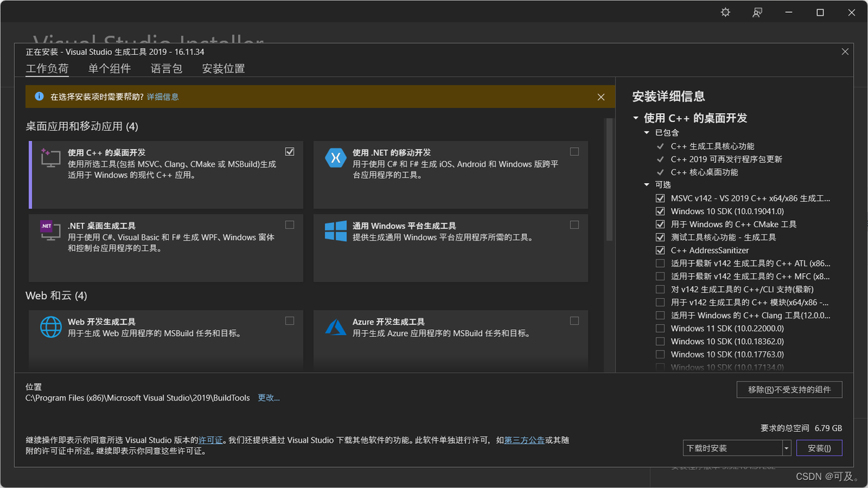Uncheck Windows 10 SDK (10.0.19041.0)
Image resolution: width=868 pixels, height=488 pixels.
660,211
